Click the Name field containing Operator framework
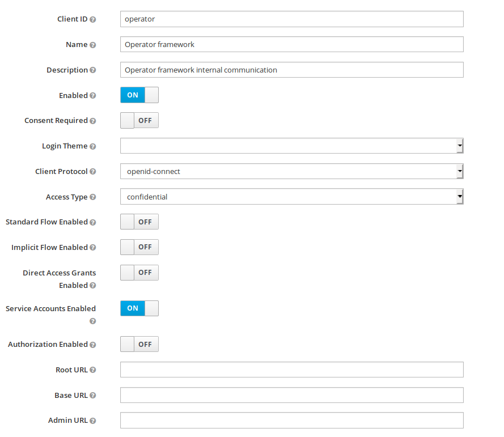504x437 pixels. [291, 45]
